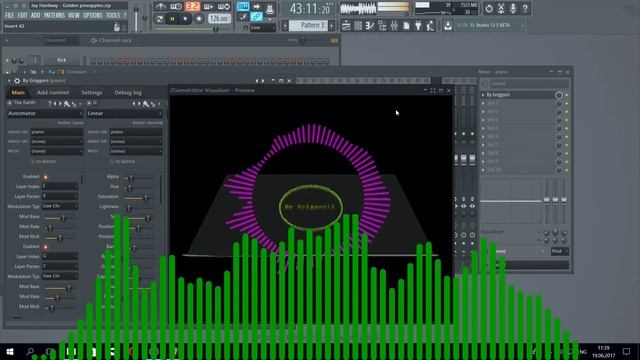Toggle second Enabled switch in Automator
This screenshot has height=360, width=640.
(x=45, y=247)
